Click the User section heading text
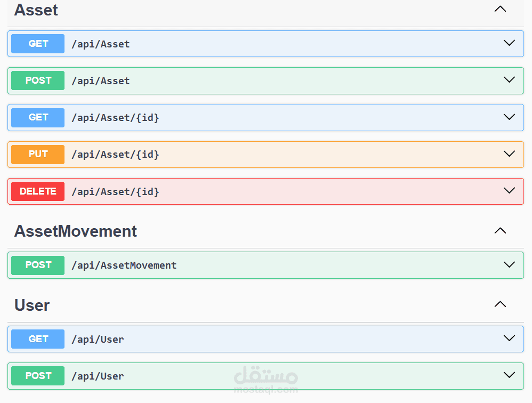Viewport: 532px width, 403px height. [32, 305]
